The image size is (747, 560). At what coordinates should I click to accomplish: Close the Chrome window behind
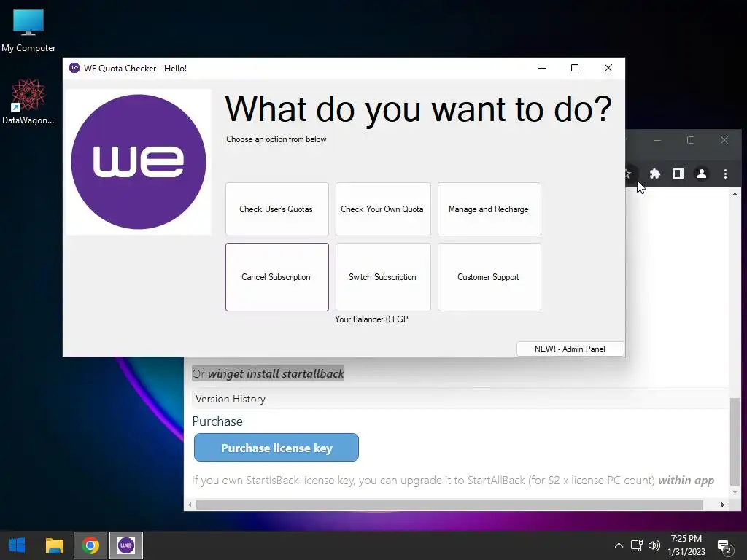pyautogui.click(x=724, y=140)
